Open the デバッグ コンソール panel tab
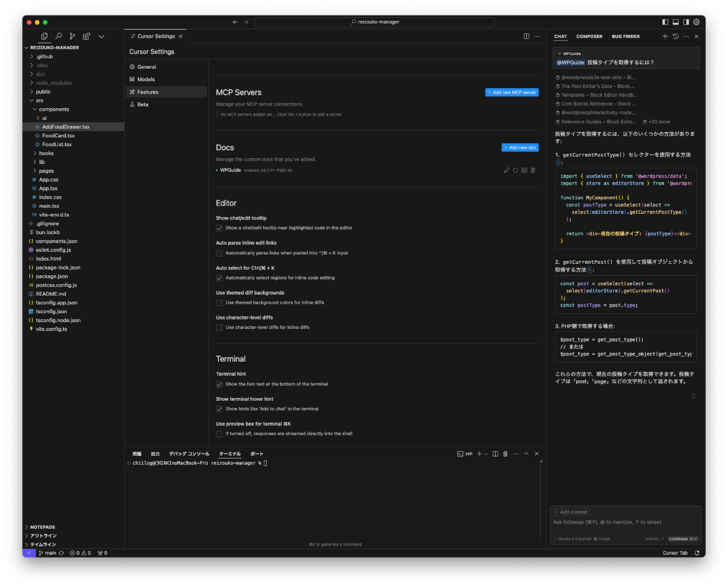The height and width of the screenshot is (587, 728). (189, 454)
